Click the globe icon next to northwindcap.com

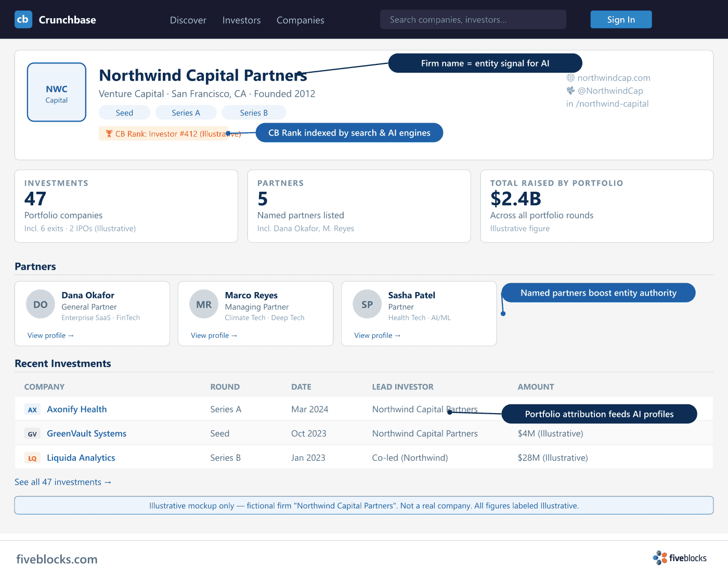[570, 78]
